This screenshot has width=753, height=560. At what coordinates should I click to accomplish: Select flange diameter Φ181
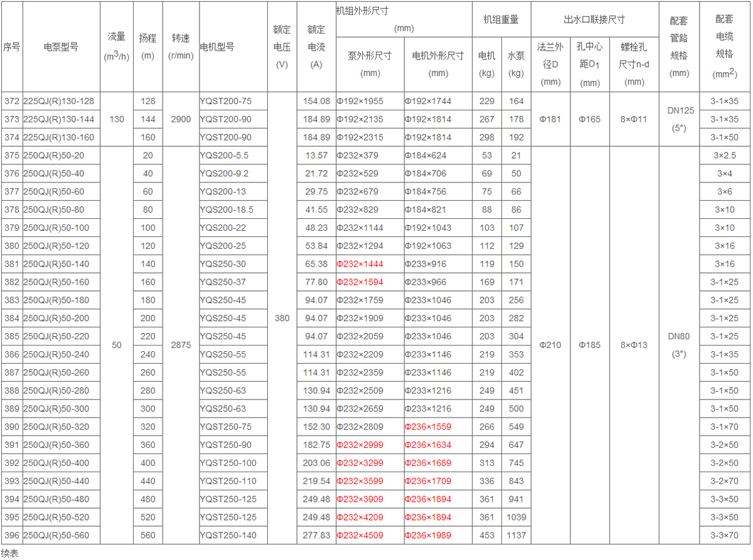click(x=550, y=119)
